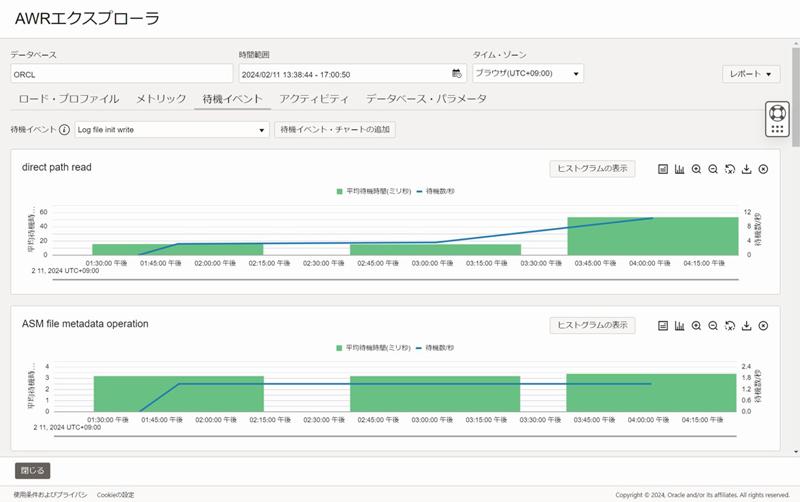Click the time slider under direct path read chart

point(395,280)
